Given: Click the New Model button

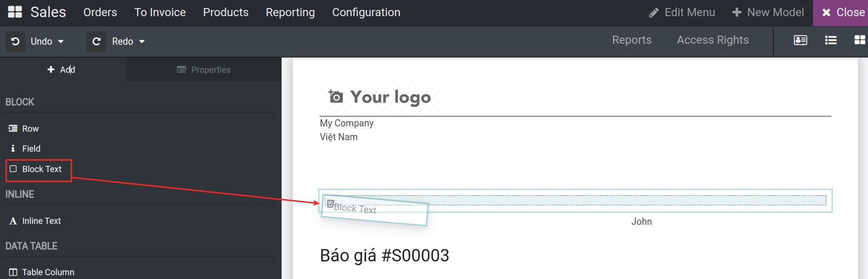Looking at the screenshot, I should (x=768, y=12).
